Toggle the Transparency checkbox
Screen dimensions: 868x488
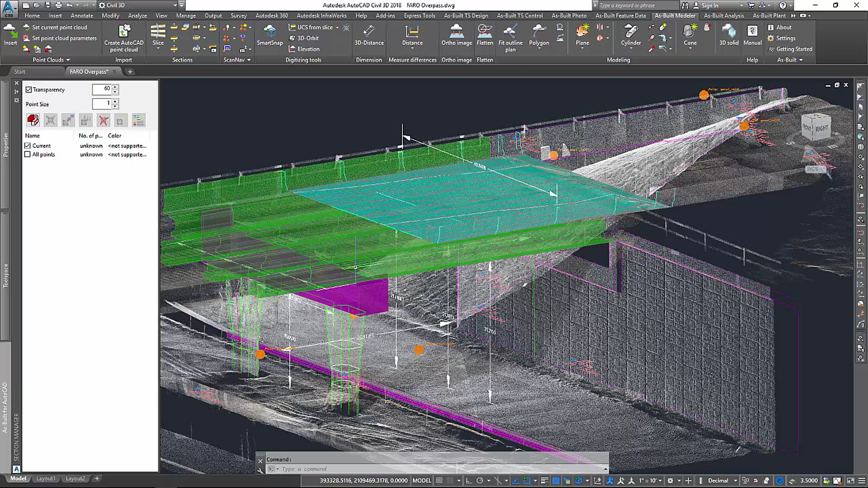click(29, 90)
